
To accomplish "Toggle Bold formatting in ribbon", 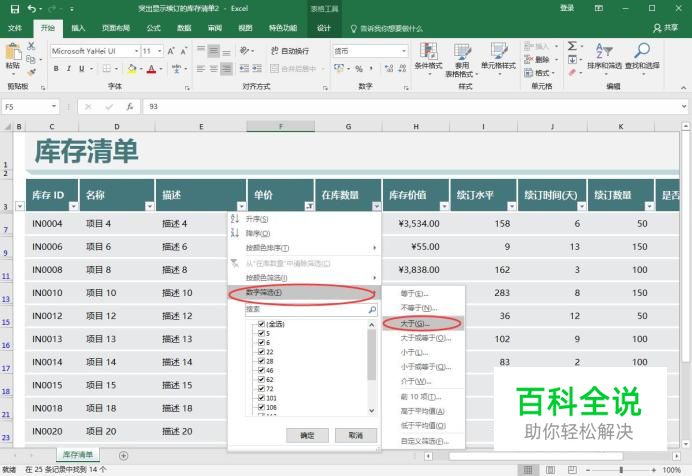I will coord(56,68).
